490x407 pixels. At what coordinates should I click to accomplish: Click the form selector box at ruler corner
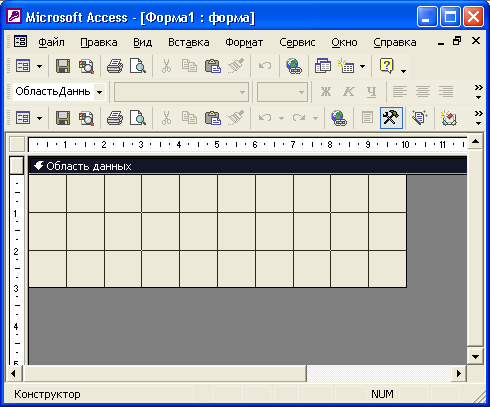click(x=17, y=144)
